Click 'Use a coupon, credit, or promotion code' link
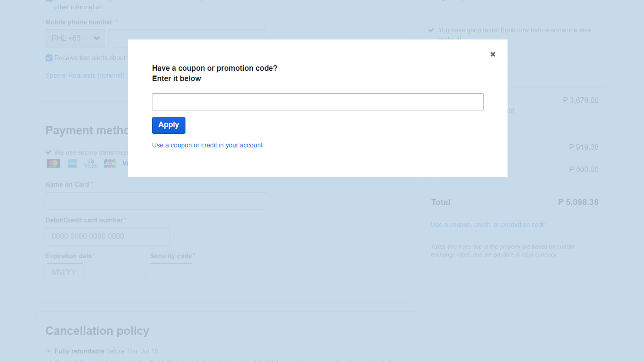This screenshot has height=362, width=644. (x=488, y=225)
